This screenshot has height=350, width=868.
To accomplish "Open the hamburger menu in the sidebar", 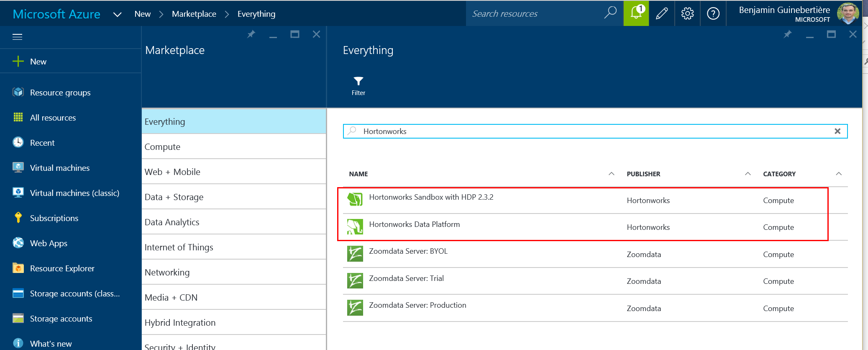I will pyautogui.click(x=17, y=37).
